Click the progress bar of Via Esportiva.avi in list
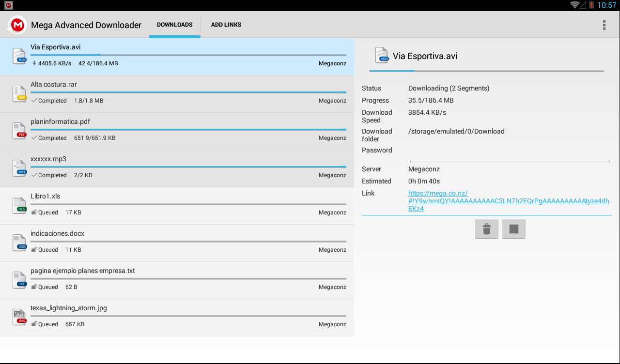This screenshot has height=364, width=620. pyautogui.click(x=188, y=55)
